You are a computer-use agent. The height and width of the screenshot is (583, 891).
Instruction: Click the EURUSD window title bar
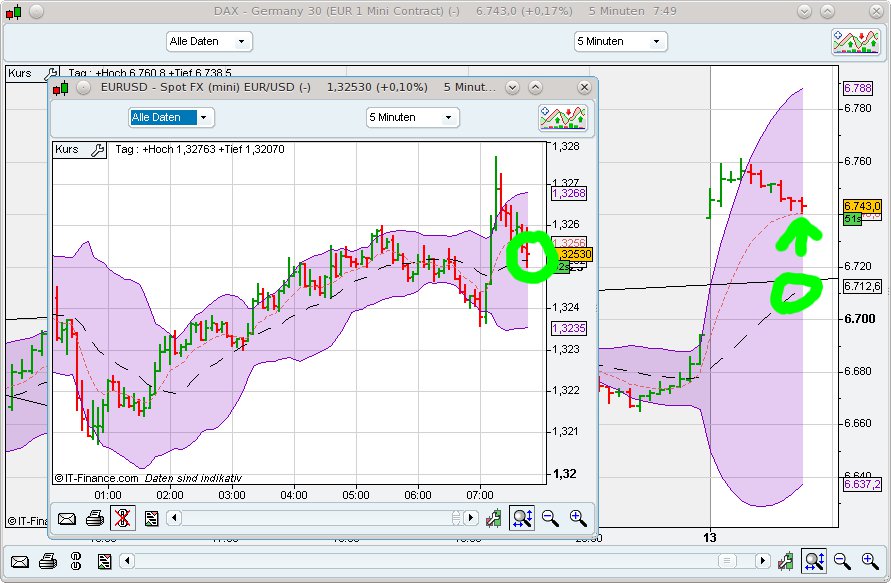(300, 88)
